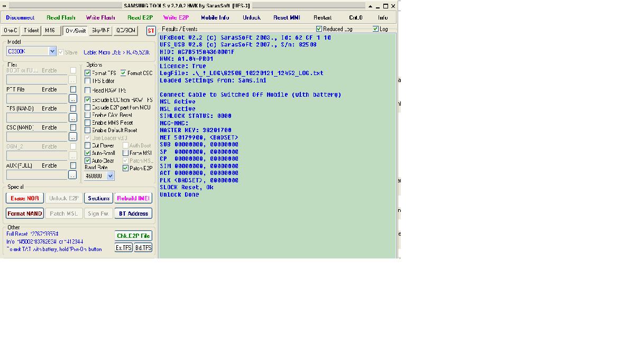Screen dimensions: 644x352
Task: Click Cnt.0 in the toolbar
Action: tap(356, 17)
